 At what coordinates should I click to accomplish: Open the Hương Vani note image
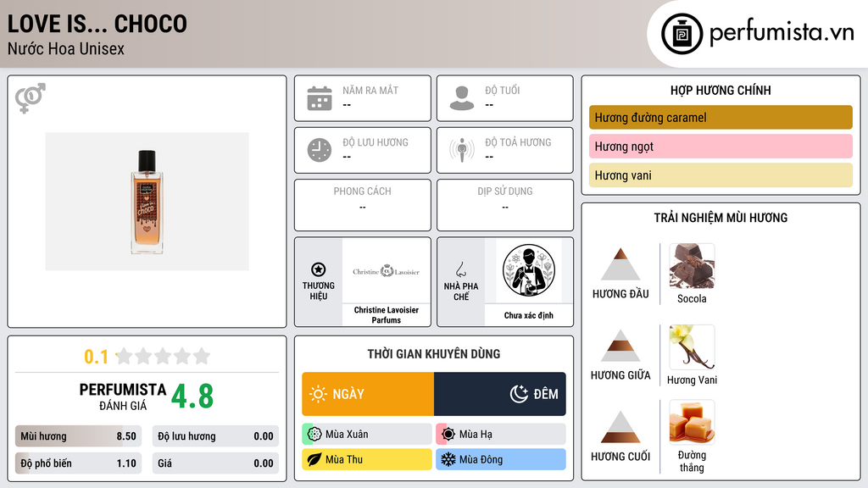click(692, 347)
